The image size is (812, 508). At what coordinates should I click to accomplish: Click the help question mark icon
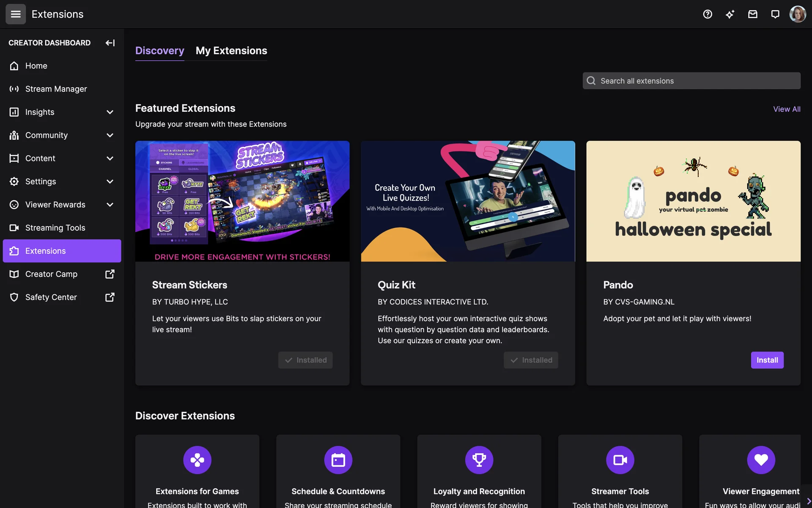(708, 14)
